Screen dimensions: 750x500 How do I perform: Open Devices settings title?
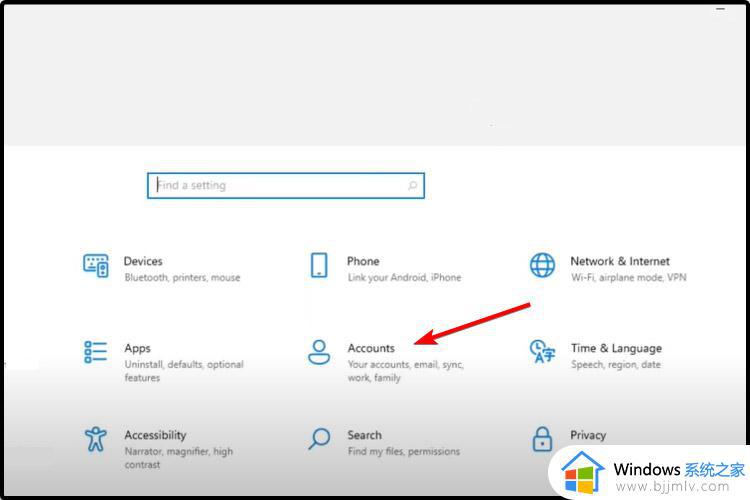[143, 261]
